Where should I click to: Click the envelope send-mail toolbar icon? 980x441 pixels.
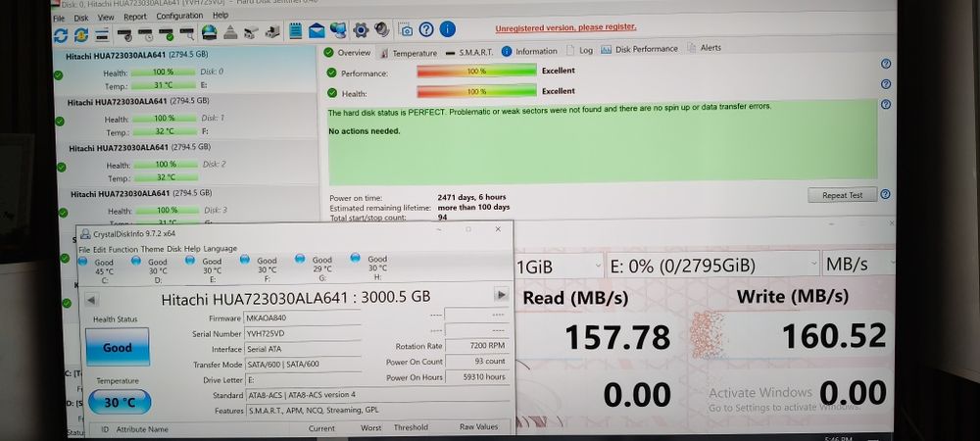(x=317, y=30)
